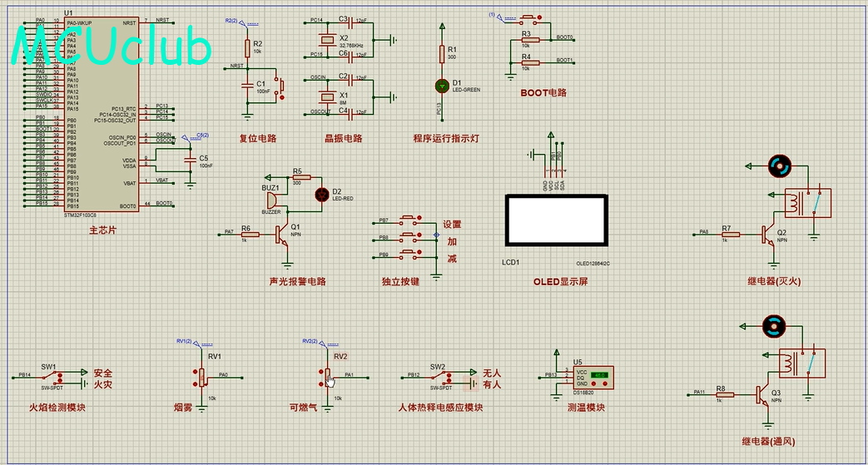Select the STM32F103C8 chip U1
Viewport: 868px width, 465px height.
click(x=101, y=113)
